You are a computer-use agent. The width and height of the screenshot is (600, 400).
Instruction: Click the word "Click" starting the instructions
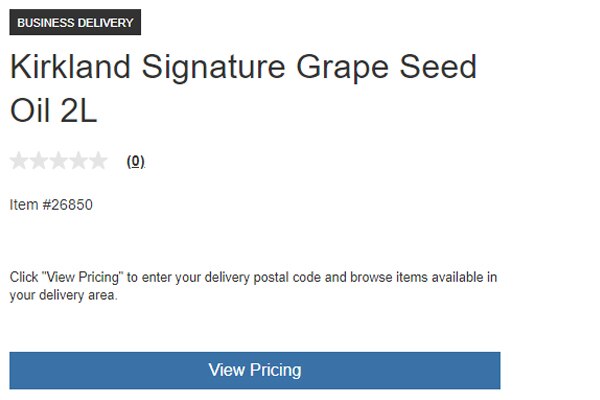click(24, 277)
